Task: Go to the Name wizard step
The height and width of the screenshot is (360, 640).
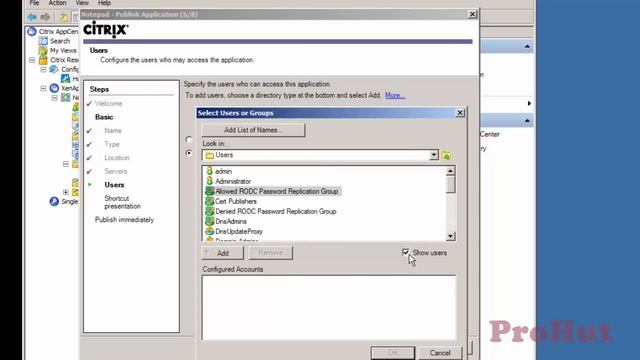Action: coord(113,131)
